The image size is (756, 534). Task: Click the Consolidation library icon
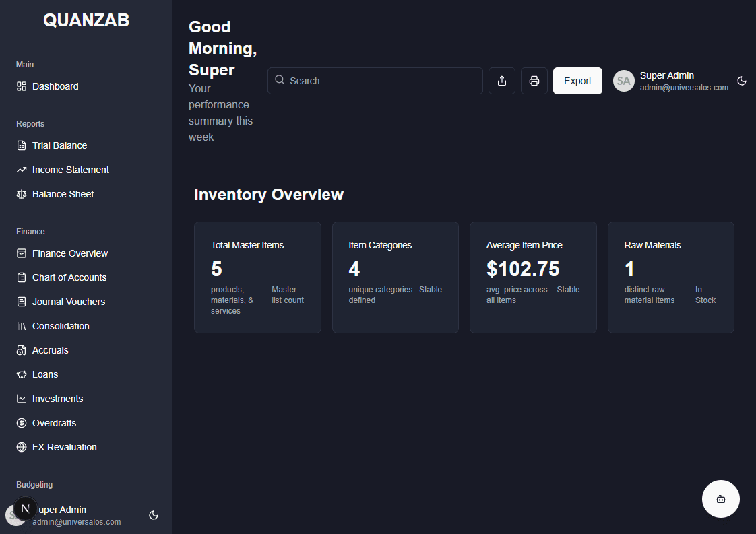pos(21,327)
